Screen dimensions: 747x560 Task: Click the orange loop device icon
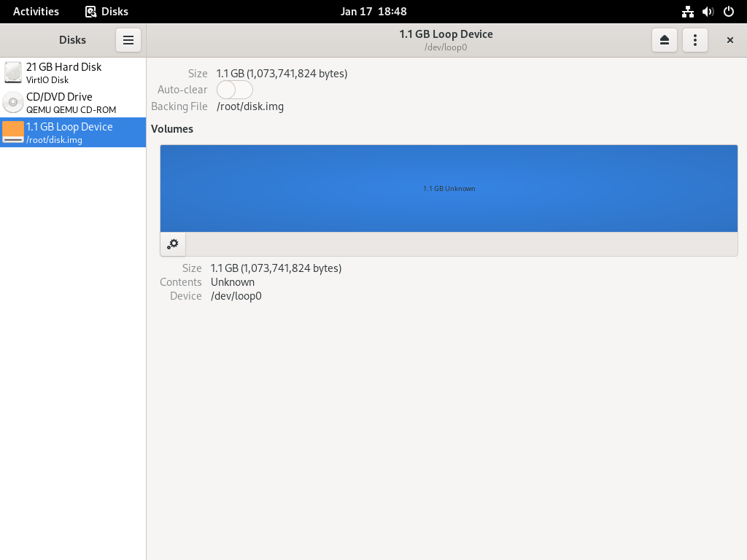click(13, 132)
